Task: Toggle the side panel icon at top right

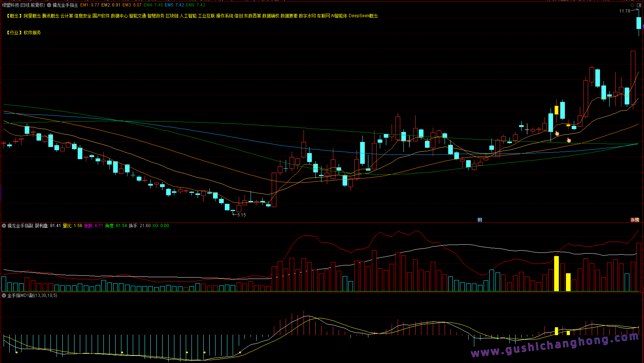Action: pyautogui.click(x=639, y=5)
